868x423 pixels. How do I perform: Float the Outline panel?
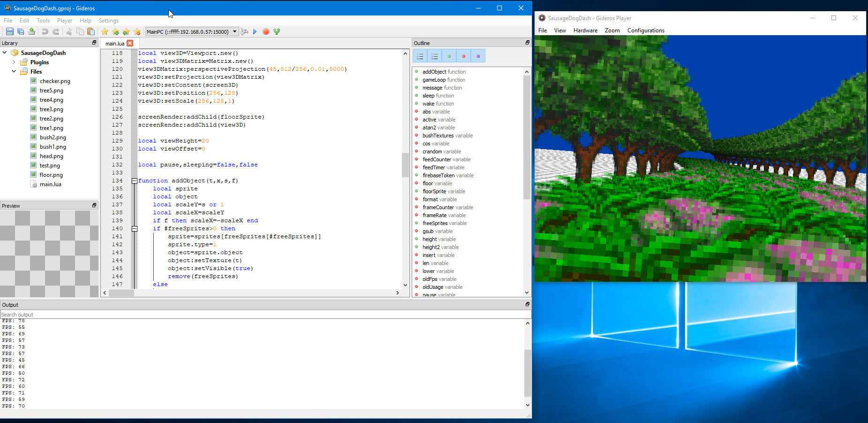[527, 43]
